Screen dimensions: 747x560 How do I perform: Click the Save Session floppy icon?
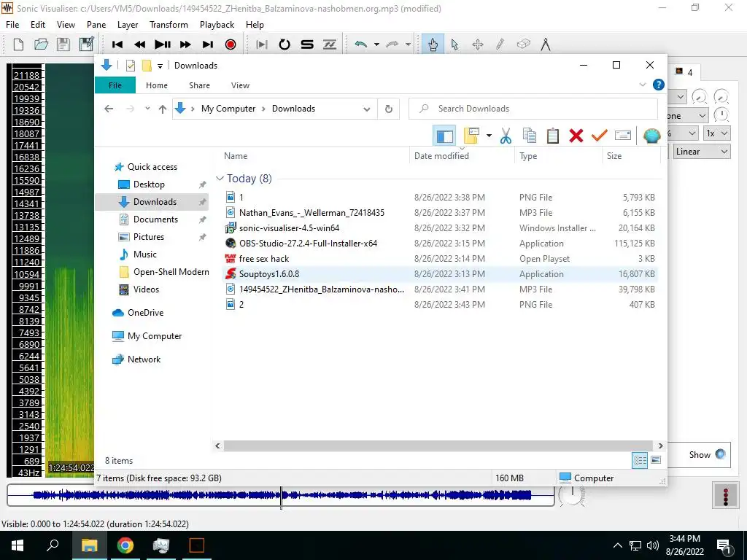(x=63, y=44)
